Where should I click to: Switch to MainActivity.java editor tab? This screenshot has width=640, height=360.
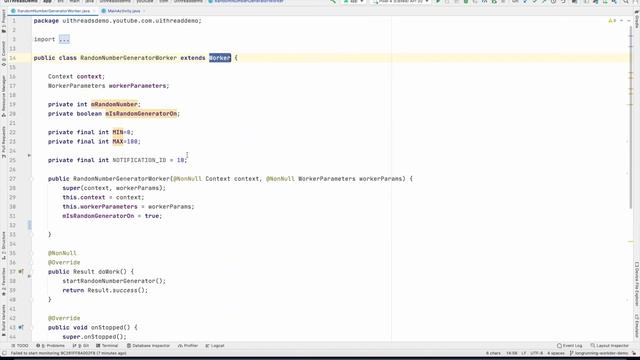click(124, 11)
